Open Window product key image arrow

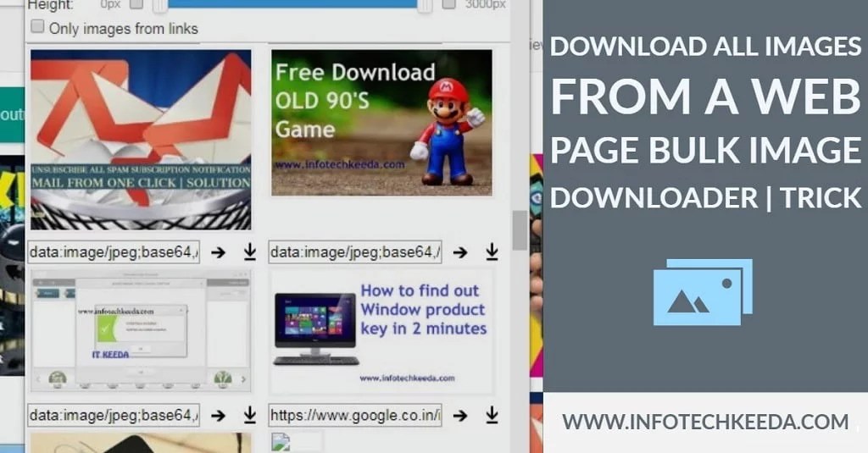click(460, 416)
